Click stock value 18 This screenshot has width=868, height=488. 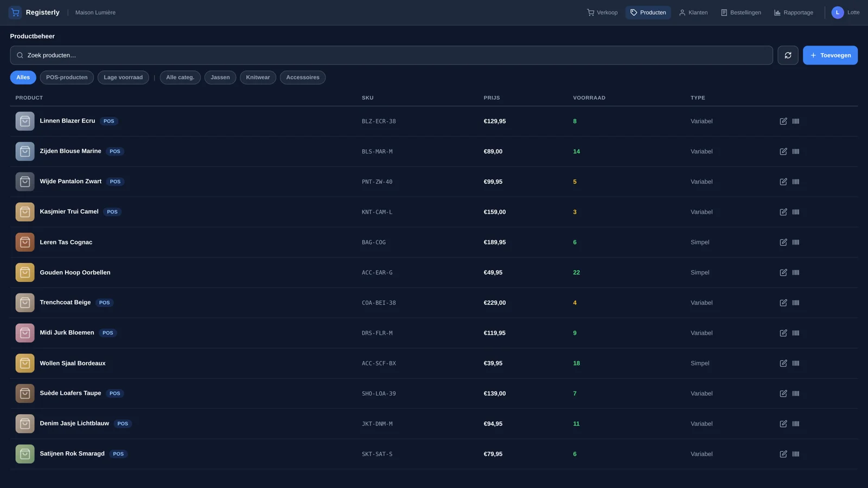coord(576,363)
